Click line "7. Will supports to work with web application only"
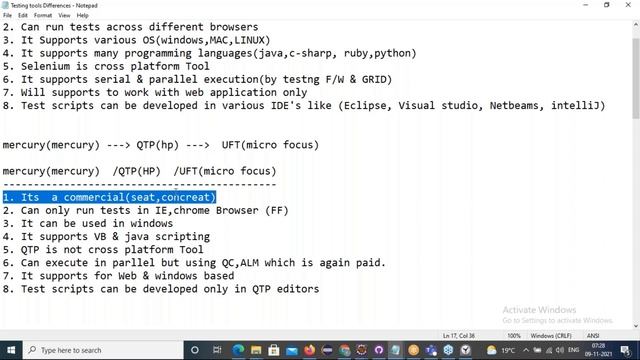This screenshot has width=640, height=360. tap(155, 92)
